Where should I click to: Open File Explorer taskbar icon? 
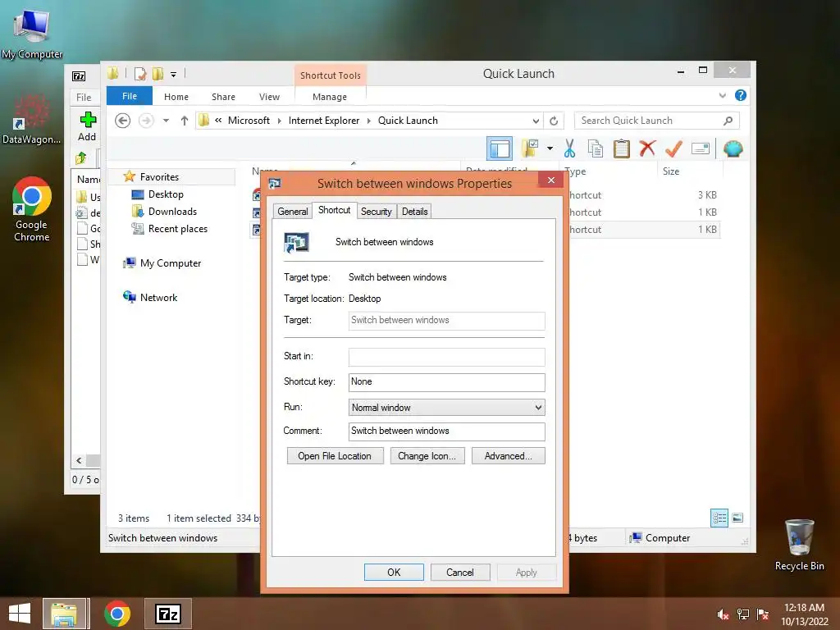tap(64, 614)
